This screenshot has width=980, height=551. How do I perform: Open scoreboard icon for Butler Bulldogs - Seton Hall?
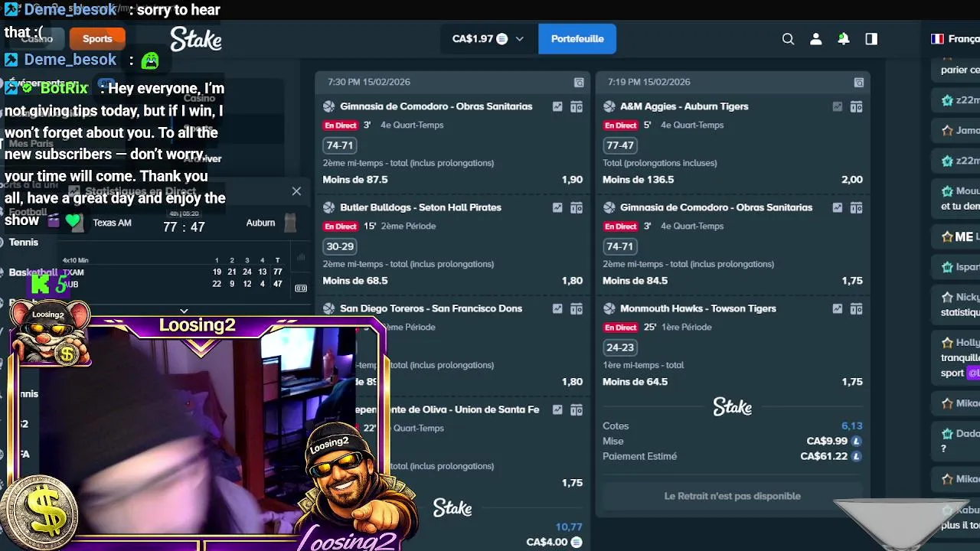tap(577, 207)
